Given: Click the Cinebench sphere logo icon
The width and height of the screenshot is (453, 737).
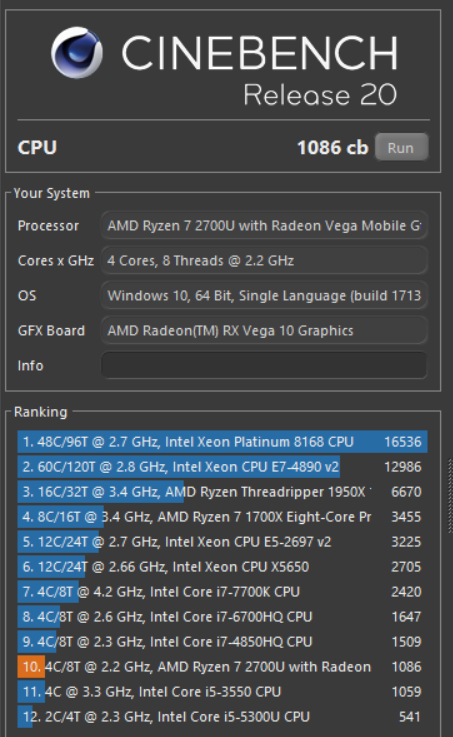Looking at the screenshot, I should (77, 52).
